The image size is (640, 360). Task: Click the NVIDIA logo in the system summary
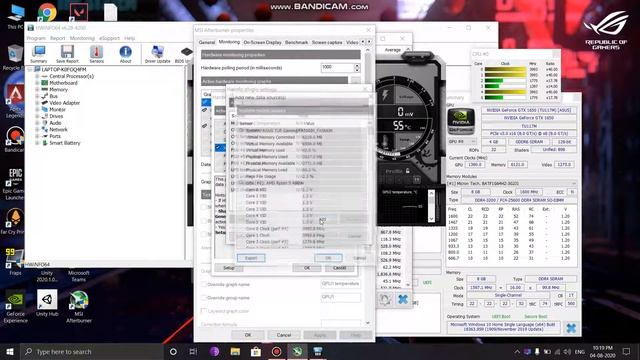pos(461,121)
